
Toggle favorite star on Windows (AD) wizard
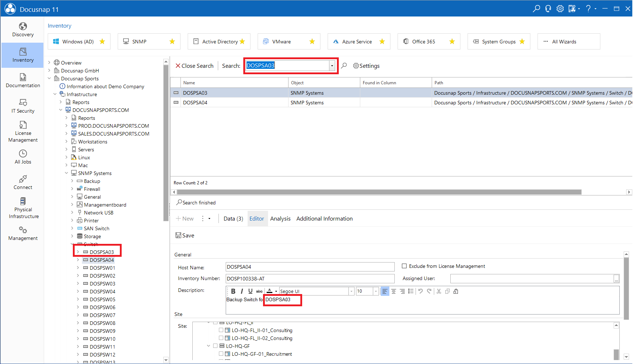point(102,42)
